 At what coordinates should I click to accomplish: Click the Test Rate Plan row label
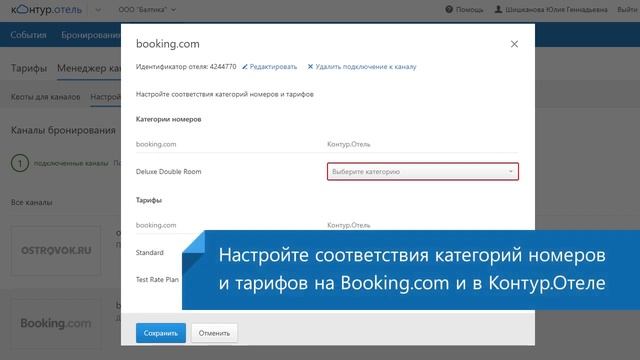[x=157, y=280]
